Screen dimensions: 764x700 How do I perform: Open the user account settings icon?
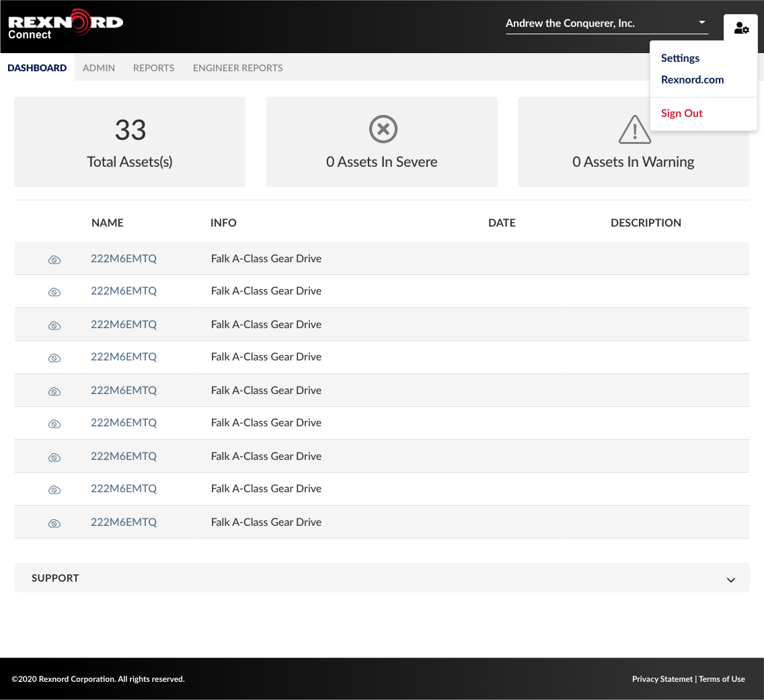[x=741, y=28]
